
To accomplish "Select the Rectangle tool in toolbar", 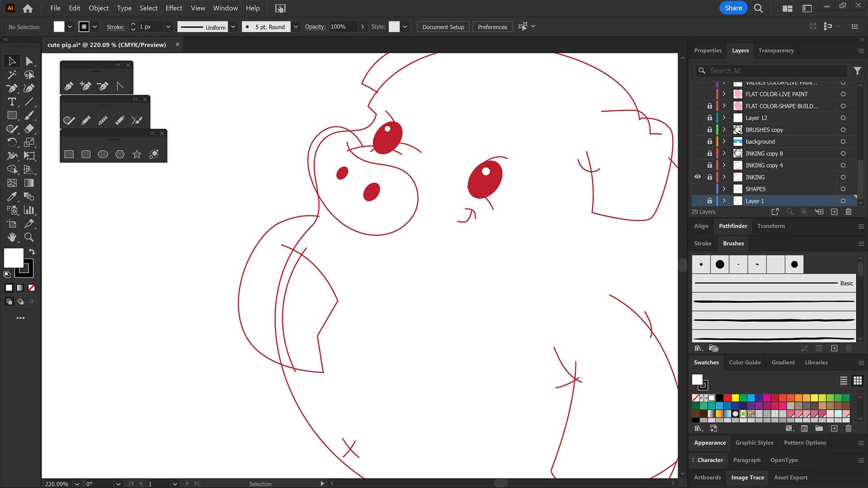I will 12,115.
